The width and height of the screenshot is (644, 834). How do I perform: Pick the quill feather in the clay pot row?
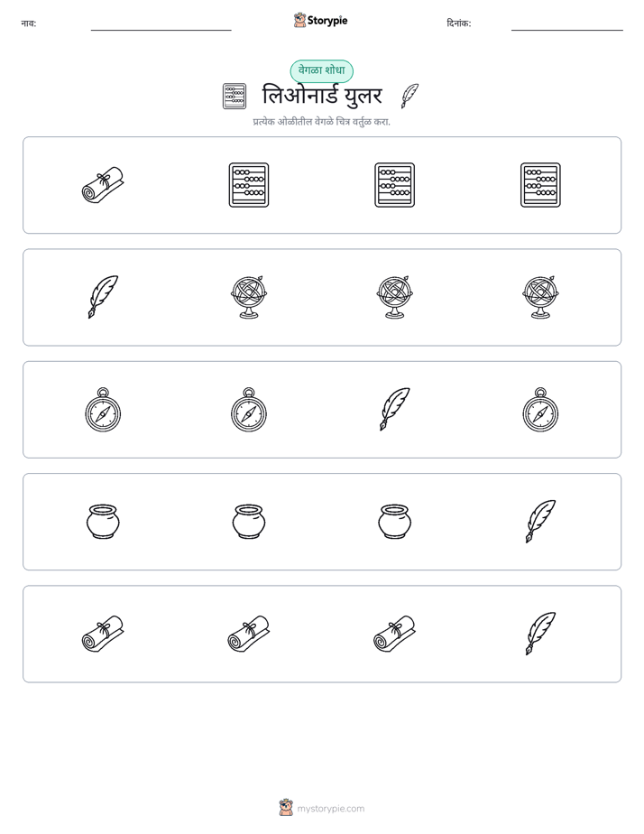(x=540, y=522)
